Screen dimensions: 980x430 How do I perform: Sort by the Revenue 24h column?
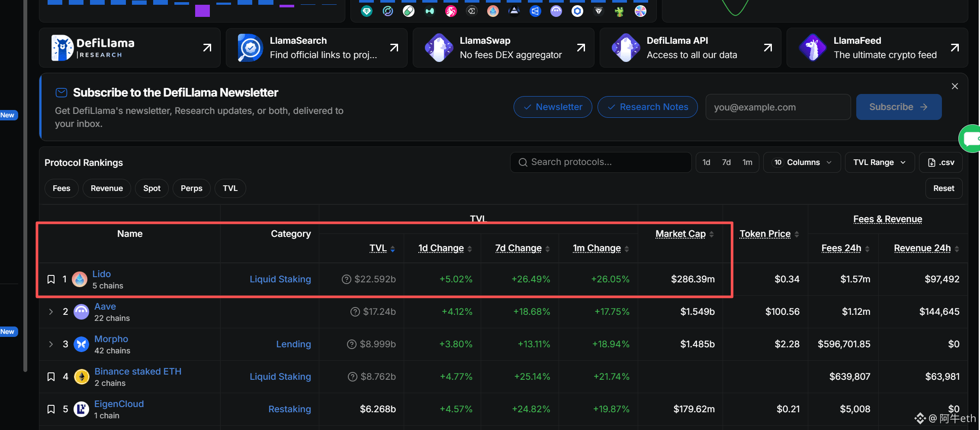click(927, 248)
